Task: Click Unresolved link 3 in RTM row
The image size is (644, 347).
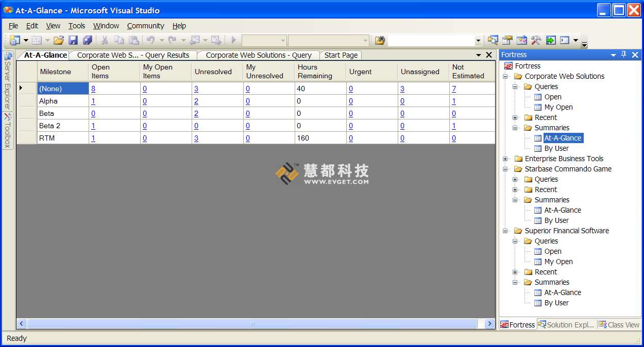Action: pos(196,138)
